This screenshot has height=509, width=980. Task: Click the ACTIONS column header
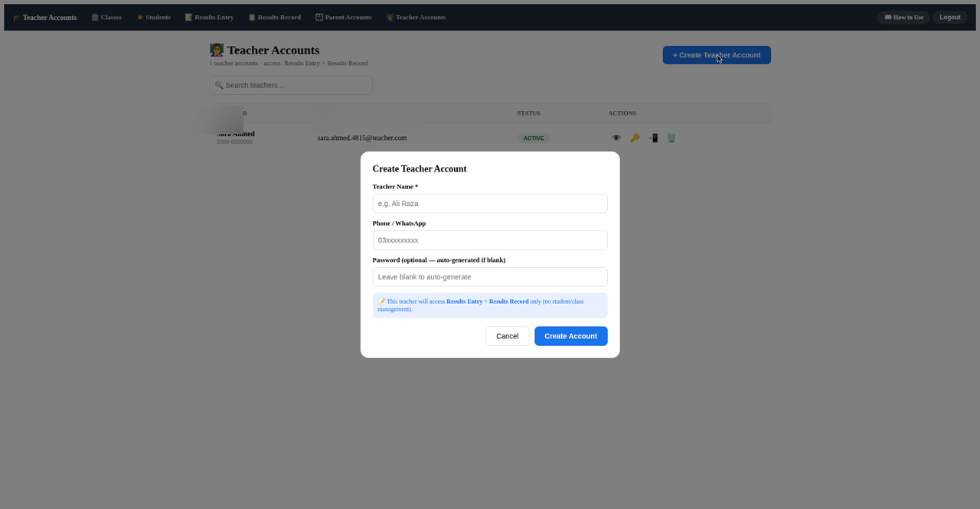pyautogui.click(x=622, y=113)
